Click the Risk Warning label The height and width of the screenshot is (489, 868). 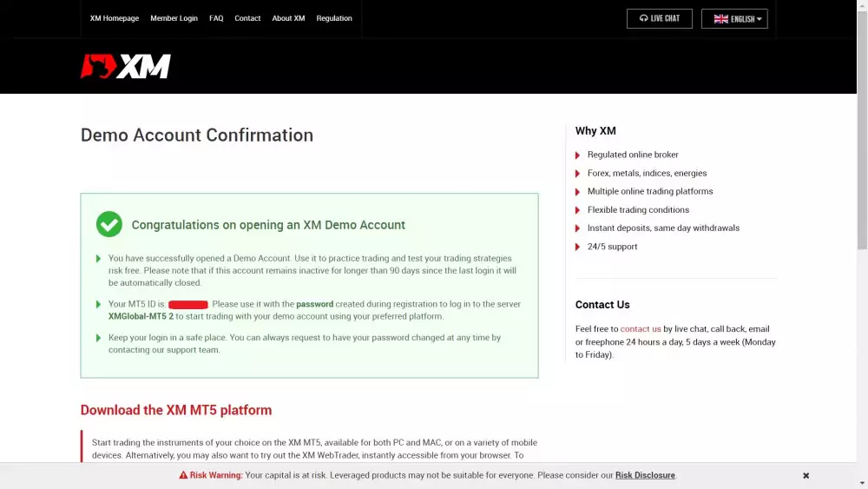point(216,475)
